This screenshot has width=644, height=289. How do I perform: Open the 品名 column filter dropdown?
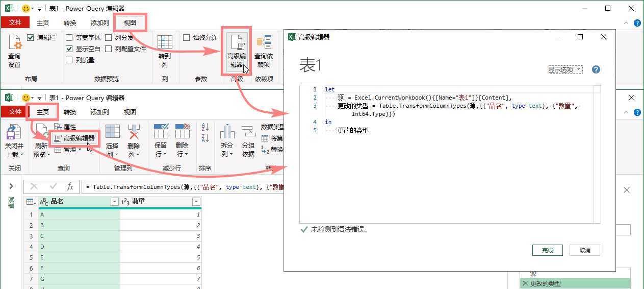tap(115, 202)
